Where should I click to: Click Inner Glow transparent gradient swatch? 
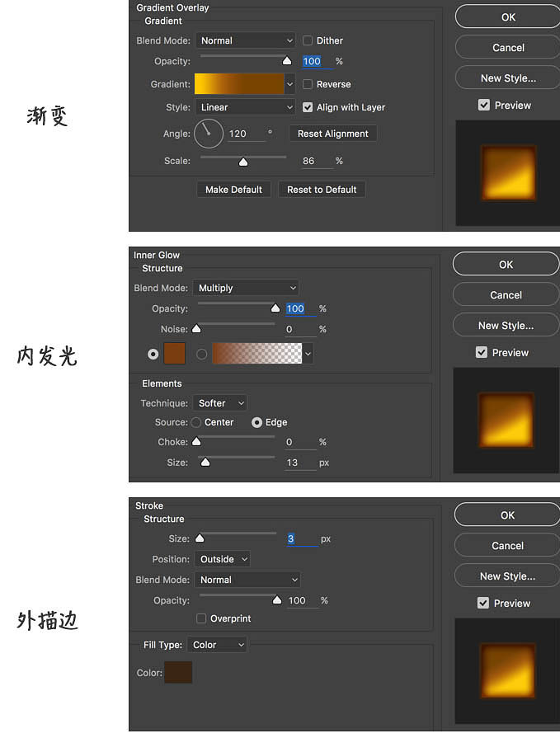[257, 354]
